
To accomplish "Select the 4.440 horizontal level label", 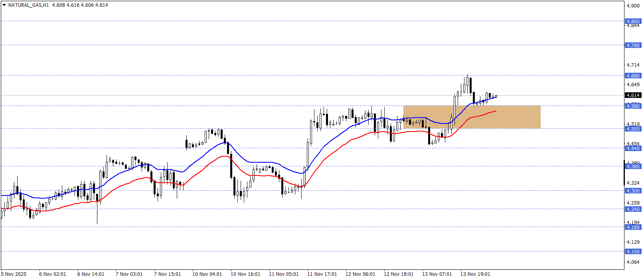I will click(x=633, y=148).
